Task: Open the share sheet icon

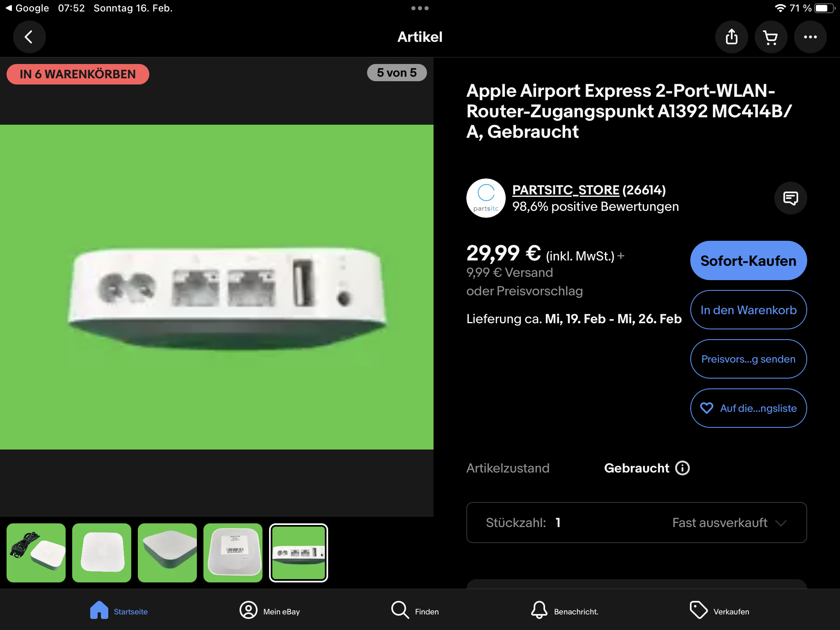Action: (731, 37)
